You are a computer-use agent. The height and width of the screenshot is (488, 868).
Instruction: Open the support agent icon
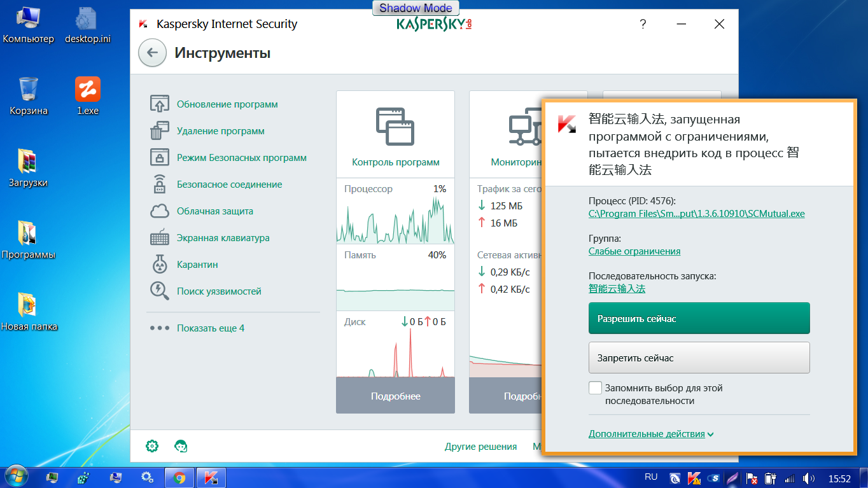(181, 446)
